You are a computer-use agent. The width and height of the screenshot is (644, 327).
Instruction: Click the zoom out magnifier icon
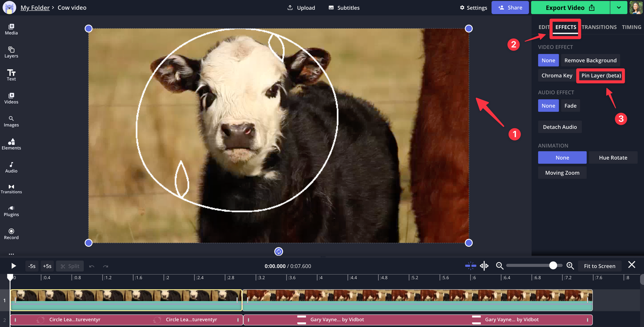point(499,266)
